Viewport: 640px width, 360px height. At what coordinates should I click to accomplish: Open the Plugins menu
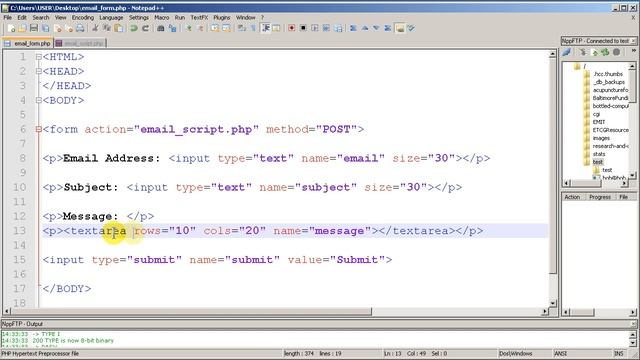(x=222, y=18)
